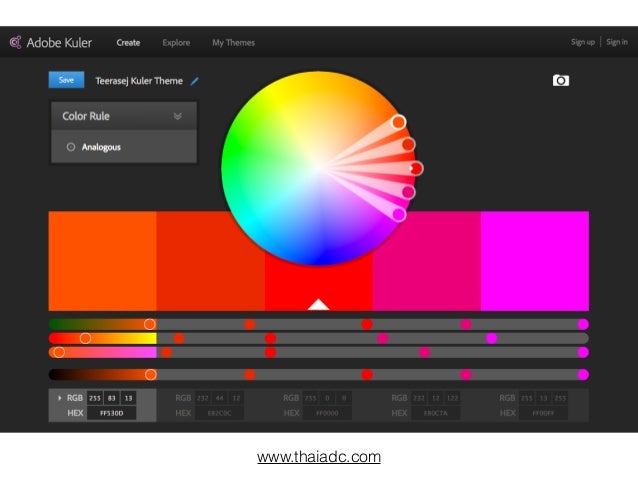Click the Sign up link
638x479 pixels.
coord(583,42)
